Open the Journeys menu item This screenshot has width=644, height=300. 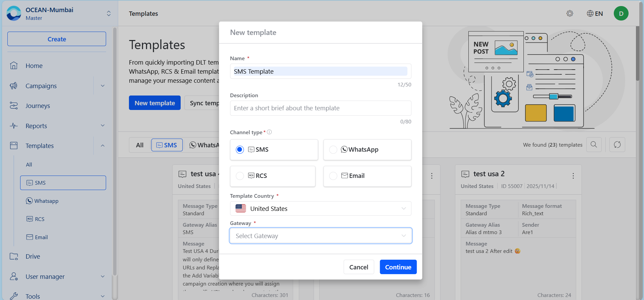pos(38,106)
